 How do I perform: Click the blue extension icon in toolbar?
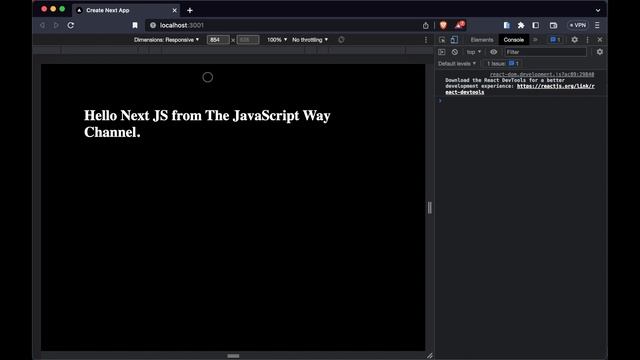click(x=507, y=25)
